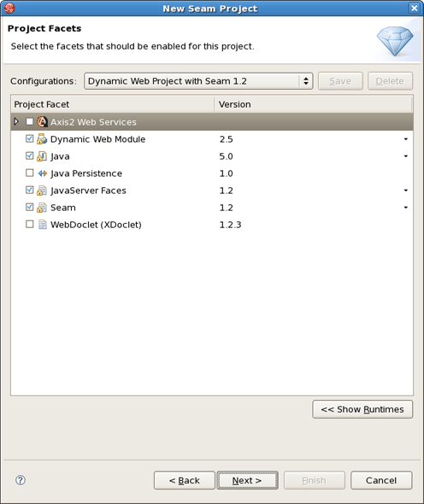Click the JavaServer Faces facet icon
This screenshot has width=424, height=504.
pos(42,190)
